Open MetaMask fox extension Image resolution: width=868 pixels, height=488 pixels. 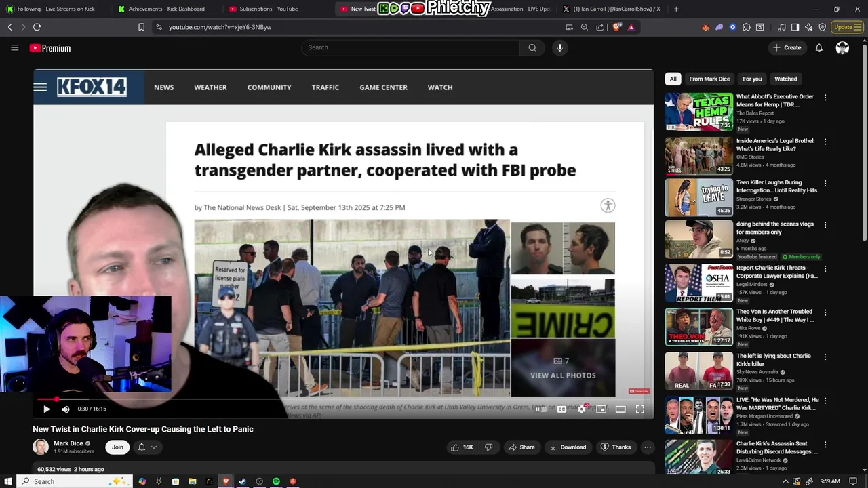[706, 27]
